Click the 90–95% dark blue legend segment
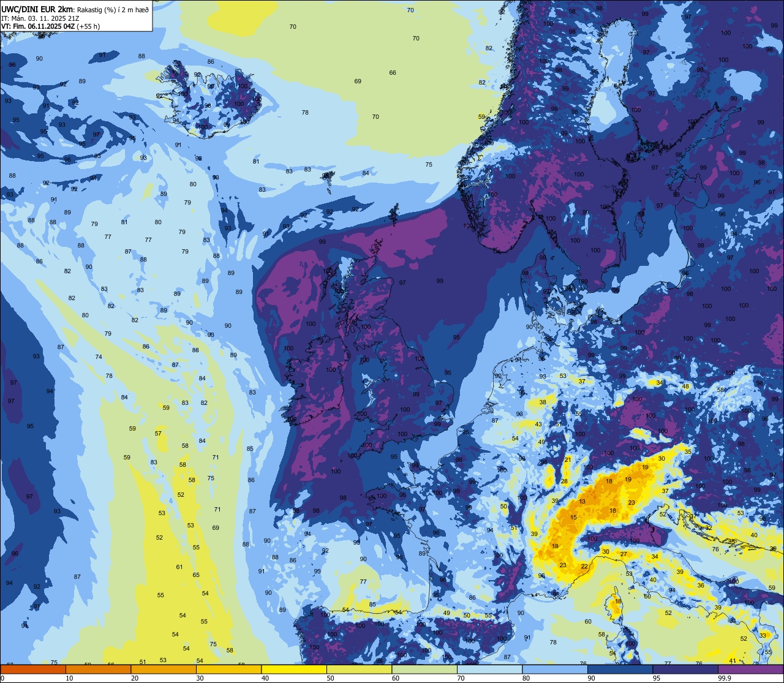Viewport: 784px width, 683px height. [620, 669]
